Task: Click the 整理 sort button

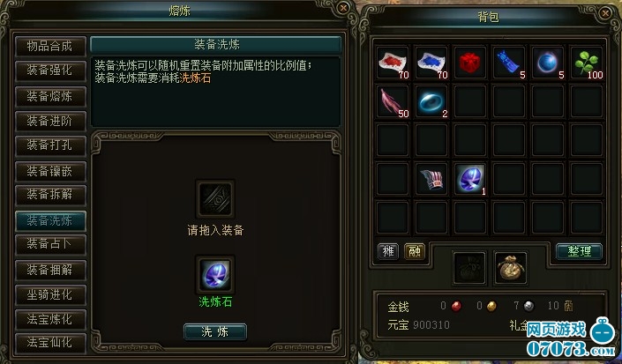Action: 579,251
